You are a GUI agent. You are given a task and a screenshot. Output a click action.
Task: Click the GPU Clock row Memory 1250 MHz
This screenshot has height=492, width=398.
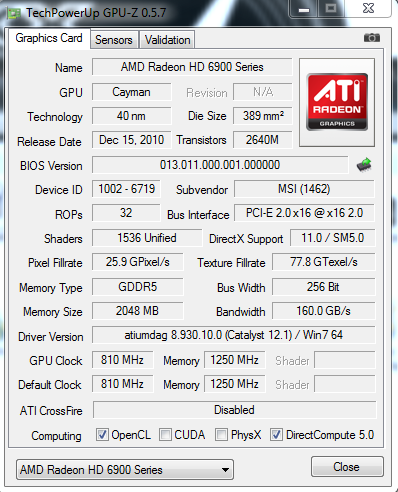235,360
